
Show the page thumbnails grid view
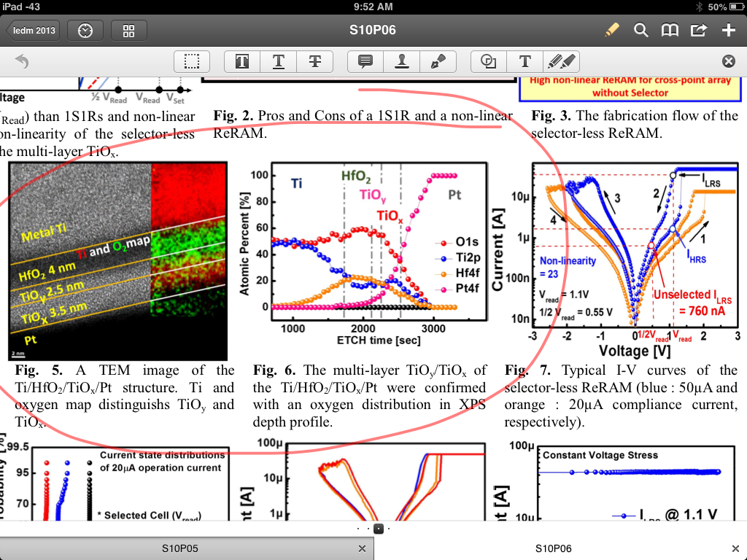pos(129,31)
